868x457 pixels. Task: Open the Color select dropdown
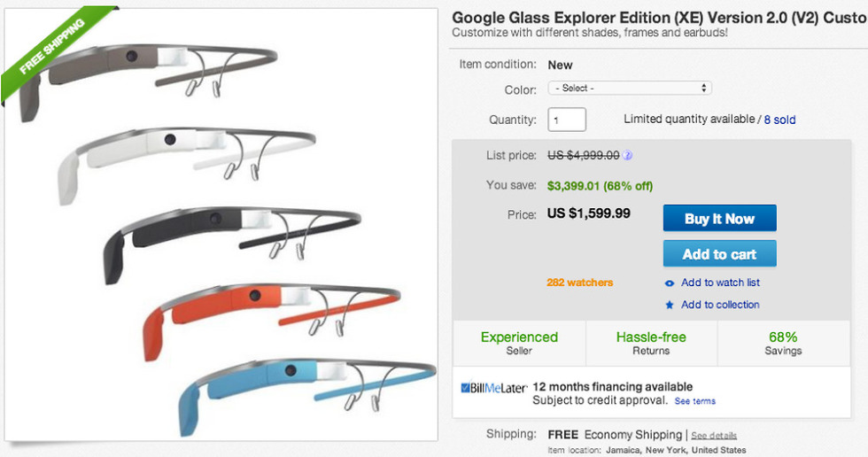(630, 89)
